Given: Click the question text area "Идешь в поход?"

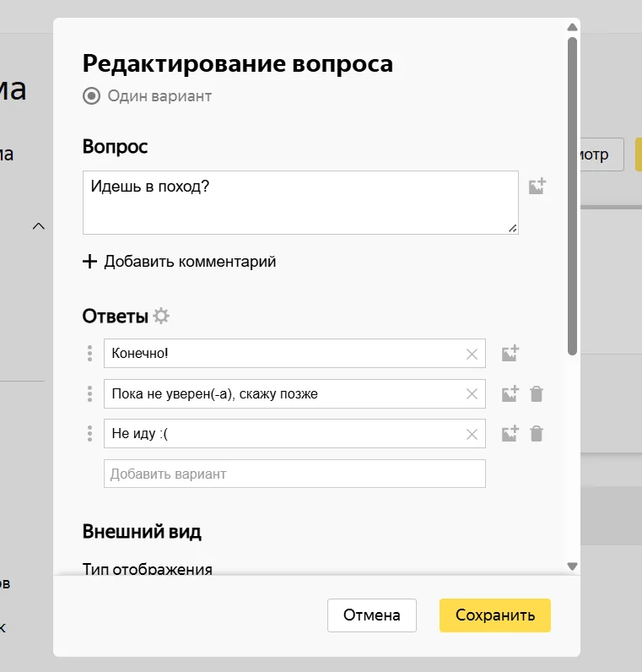Looking at the screenshot, I should pyautogui.click(x=299, y=202).
